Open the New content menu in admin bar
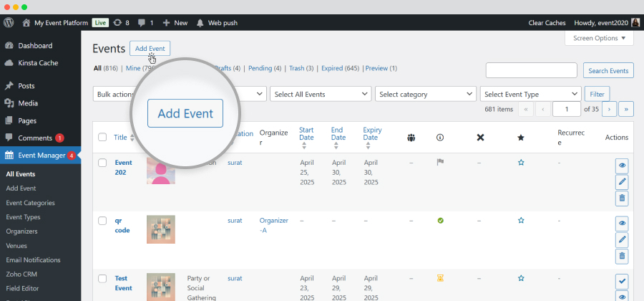 pos(175,23)
